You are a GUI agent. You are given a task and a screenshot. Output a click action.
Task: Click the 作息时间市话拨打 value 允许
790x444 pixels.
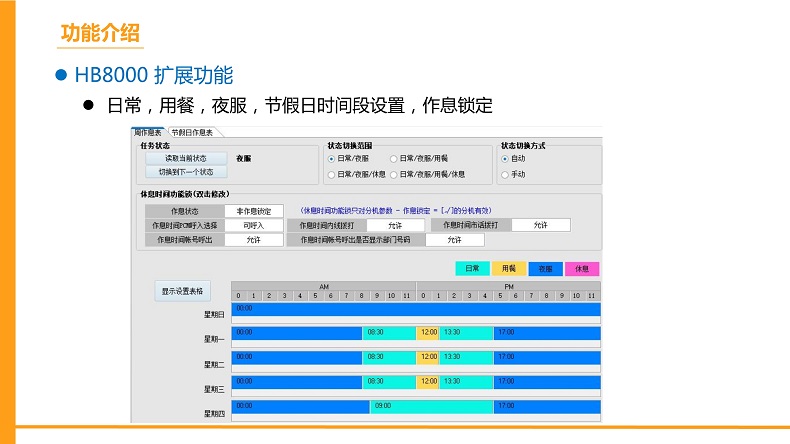point(541,225)
